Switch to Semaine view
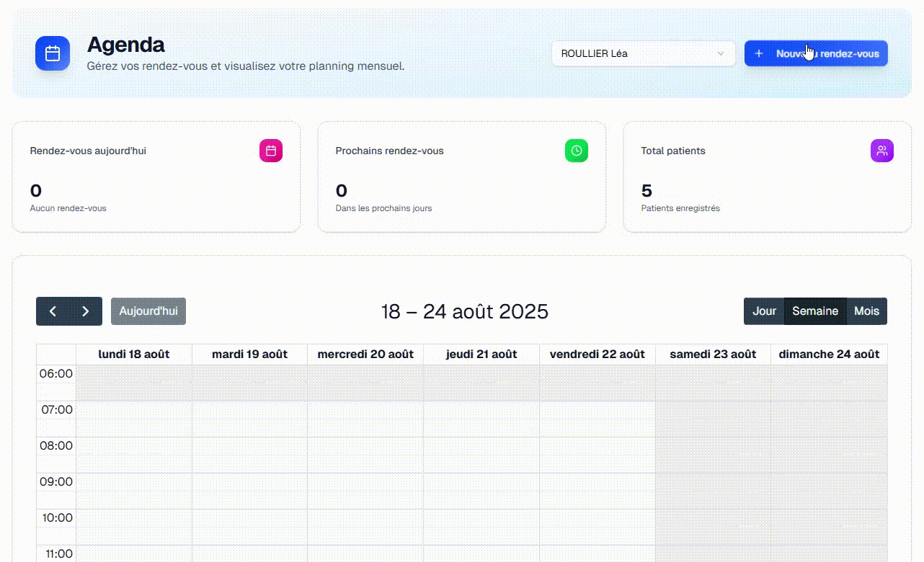924x562 pixels. tap(815, 311)
